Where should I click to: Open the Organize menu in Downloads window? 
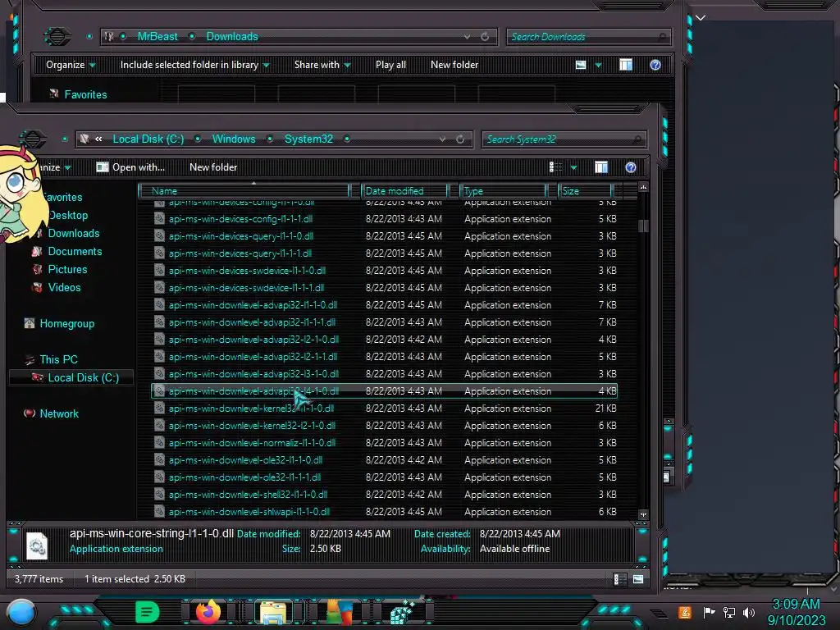(x=71, y=65)
